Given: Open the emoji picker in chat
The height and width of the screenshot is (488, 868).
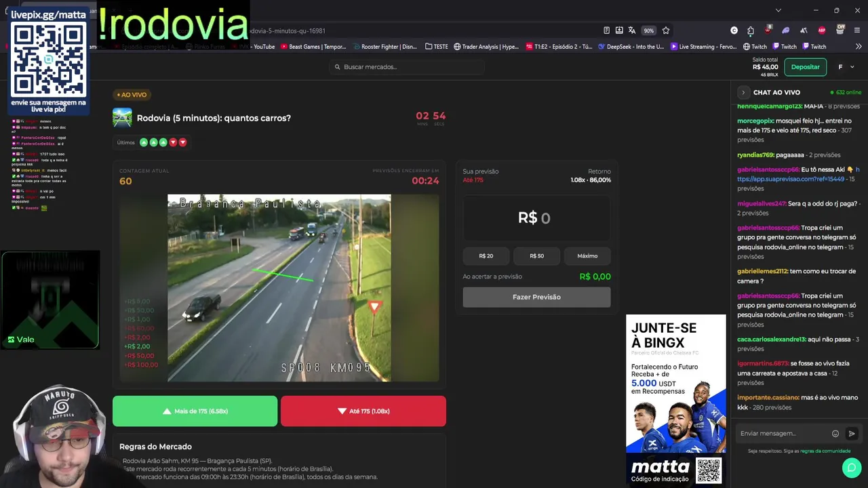Looking at the screenshot, I should (x=835, y=434).
